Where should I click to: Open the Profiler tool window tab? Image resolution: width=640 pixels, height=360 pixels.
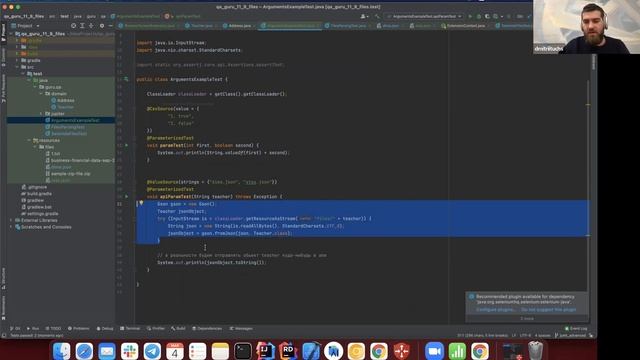[x=156, y=328]
